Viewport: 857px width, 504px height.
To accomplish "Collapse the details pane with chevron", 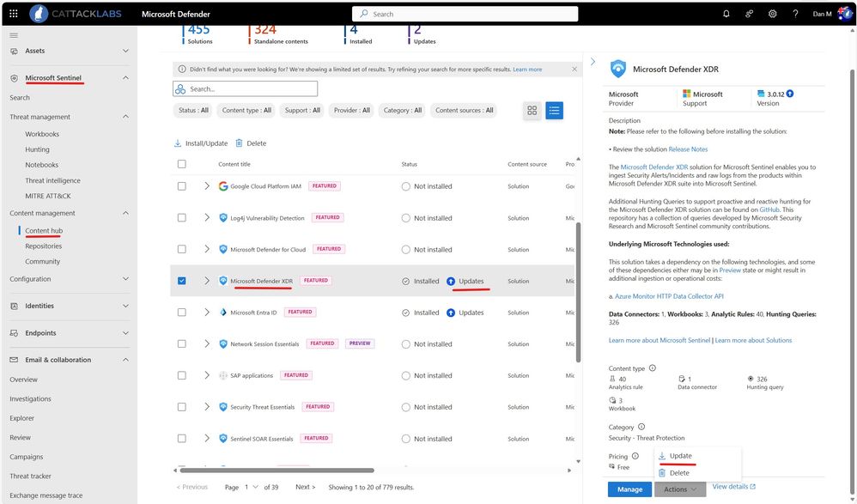I will coord(593,62).
